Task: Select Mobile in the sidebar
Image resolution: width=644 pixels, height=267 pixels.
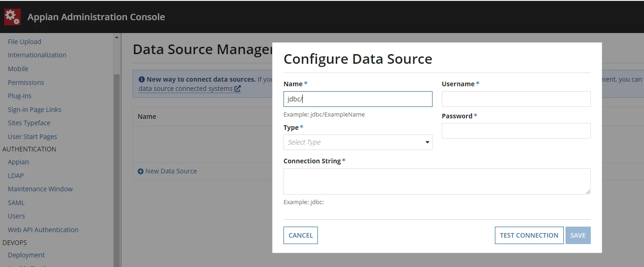Action: pyautogui.click(x=18, y=69)
